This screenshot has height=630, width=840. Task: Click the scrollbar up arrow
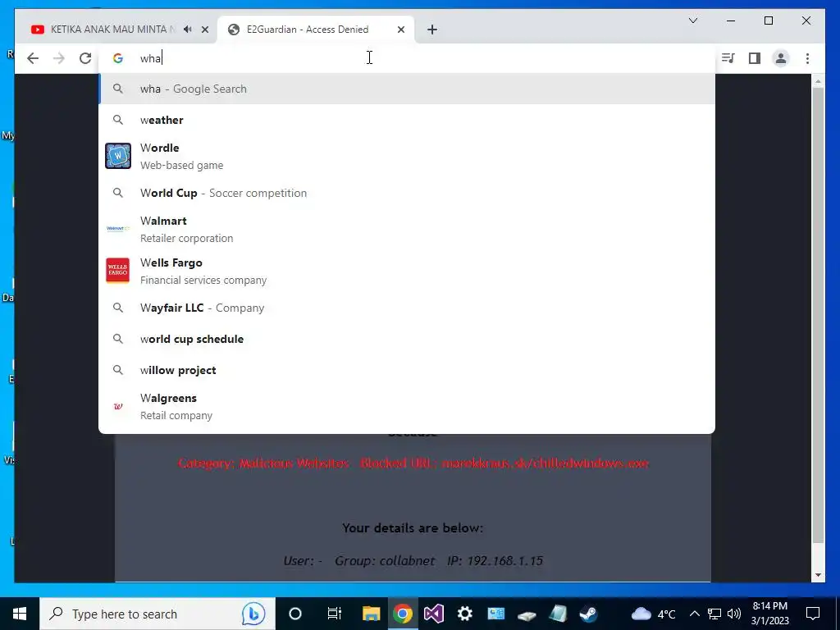pos(818,81)
